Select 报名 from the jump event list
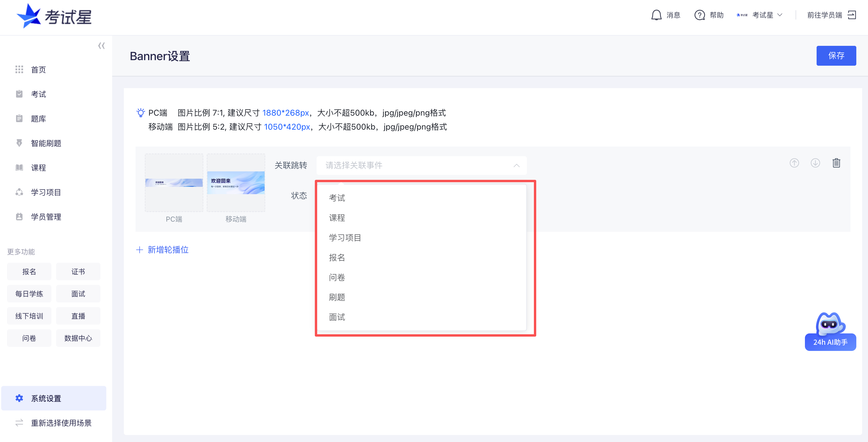The image size is (868, 442). pos(337,257)
